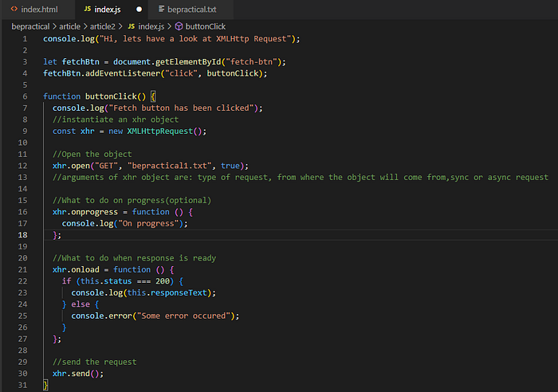Click line number 6 in the gutter

click(x=25, y=96)
